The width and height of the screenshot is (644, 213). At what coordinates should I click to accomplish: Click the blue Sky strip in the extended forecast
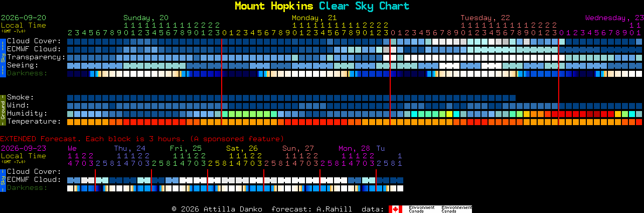[3, 180]
